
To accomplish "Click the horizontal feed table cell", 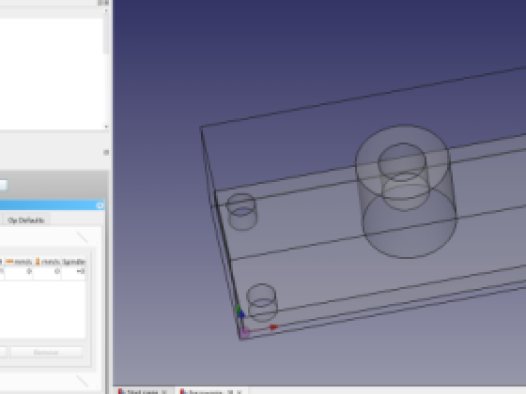I will 19,271.
